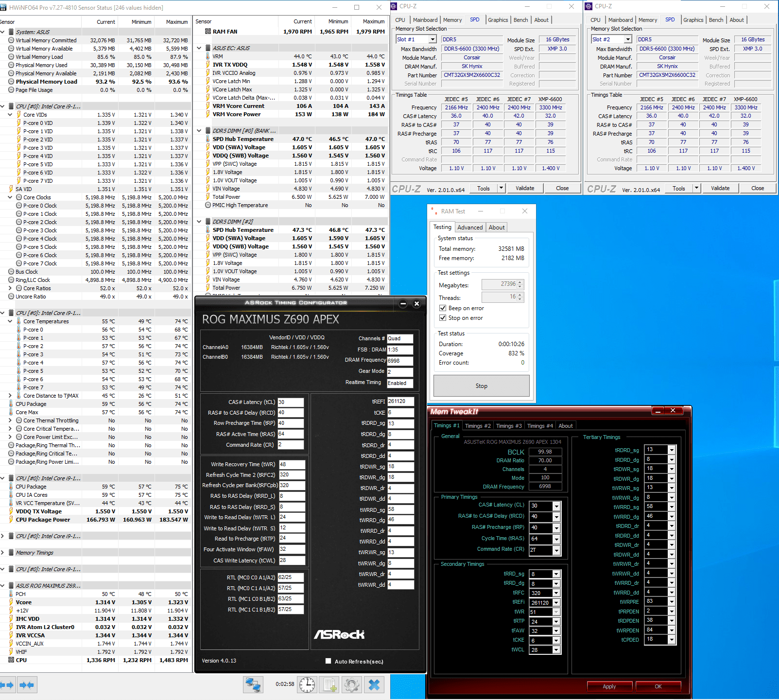Click HWiNFO collapse columns arrows icon
The image size is (779, 700).
pyautogui.click(x=27, y=685)
